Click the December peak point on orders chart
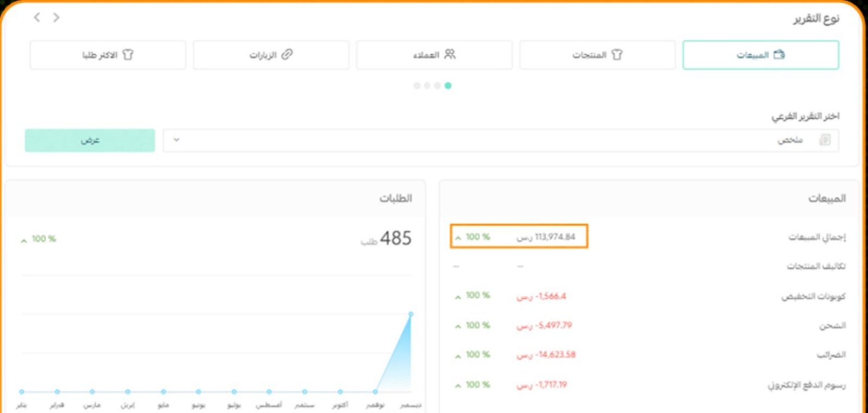This screenshot has width=868, height=413. coord(411,314)
